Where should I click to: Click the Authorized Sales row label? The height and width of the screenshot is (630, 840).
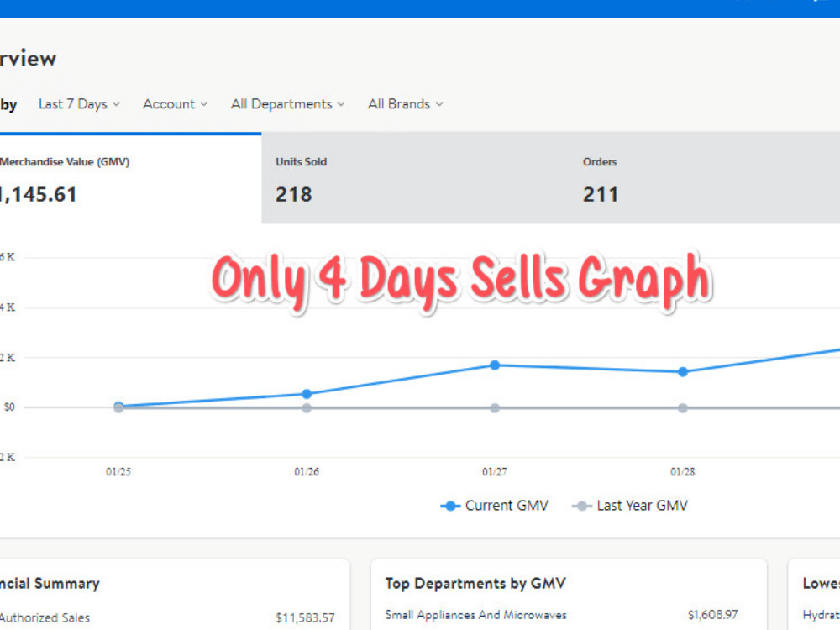(x=45, y=617)
